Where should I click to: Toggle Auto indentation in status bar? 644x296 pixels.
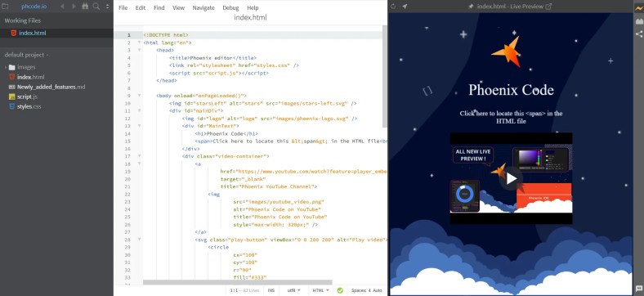pos(378,290)
